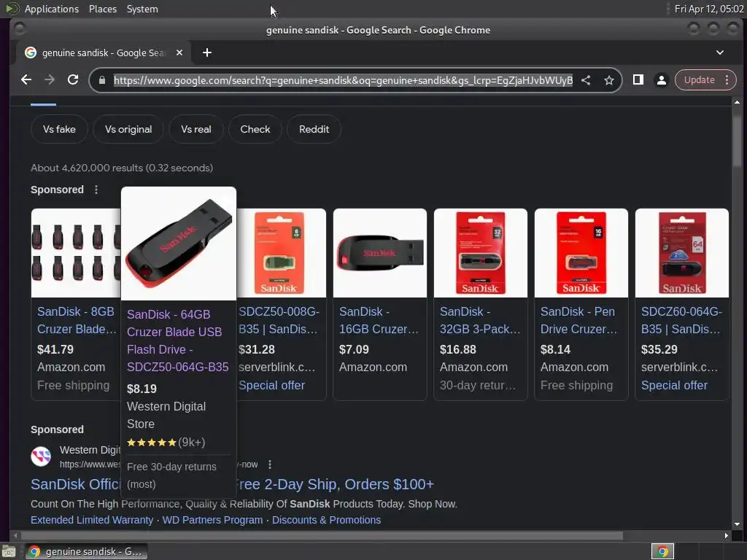Select the Reddit filter chip
Screen dimensions: 747x560
click(x=314, y=129)
